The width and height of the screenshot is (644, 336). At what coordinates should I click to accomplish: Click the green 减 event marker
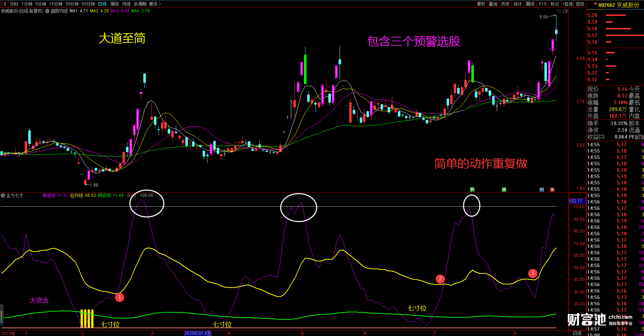pos(504,190)
